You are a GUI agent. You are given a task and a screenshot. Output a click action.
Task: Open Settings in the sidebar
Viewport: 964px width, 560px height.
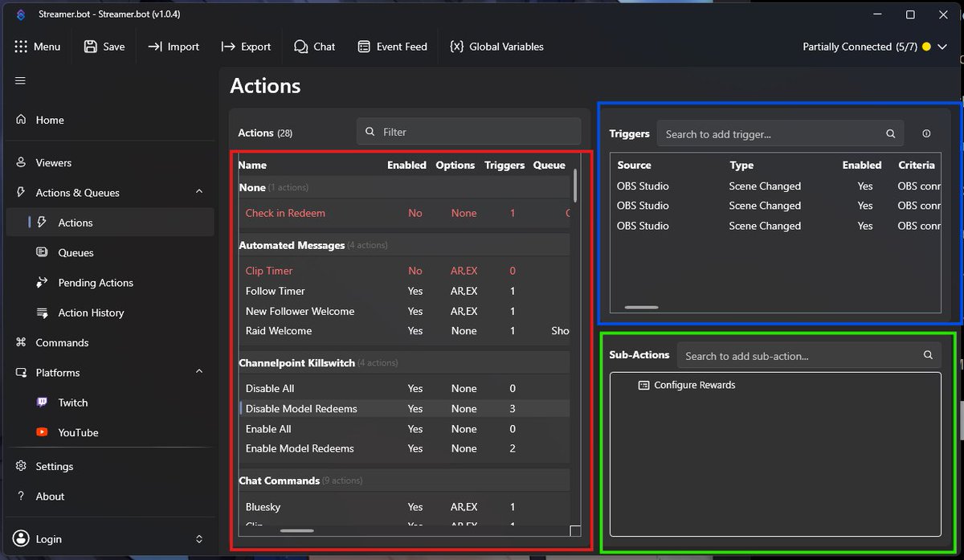click(x=110, y=466)
